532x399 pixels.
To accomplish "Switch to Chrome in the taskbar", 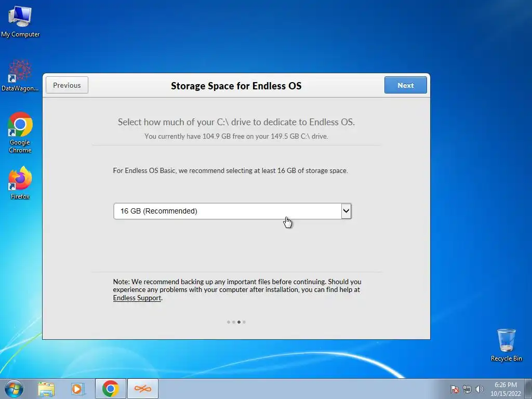I will pyautogui.click(x=111, y=389).
